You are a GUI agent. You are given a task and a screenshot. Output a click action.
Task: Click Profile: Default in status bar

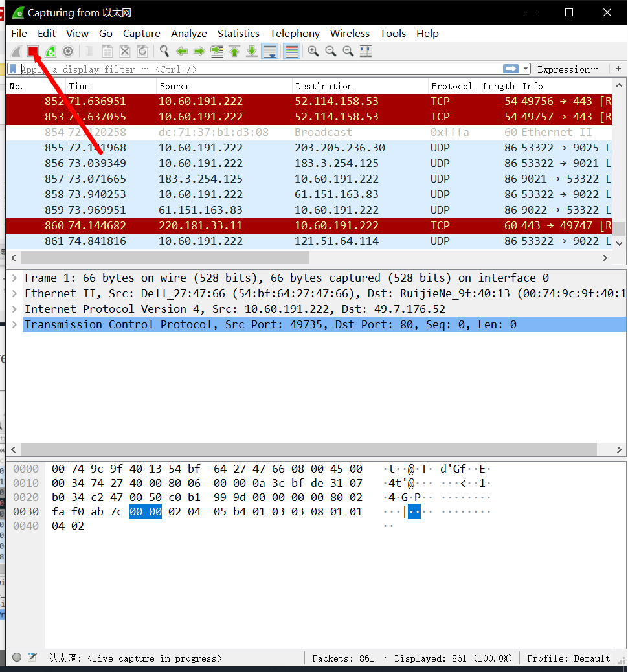[x=568, y=658]
